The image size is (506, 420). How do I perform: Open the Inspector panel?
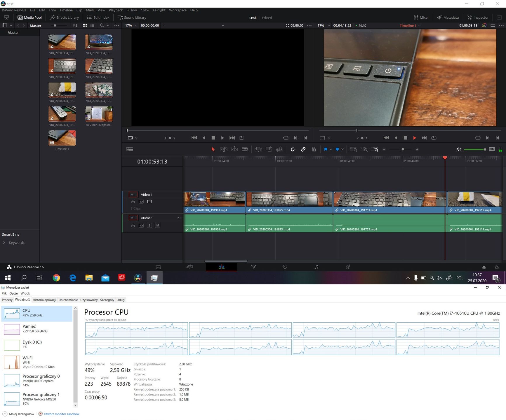click(478, 17)
